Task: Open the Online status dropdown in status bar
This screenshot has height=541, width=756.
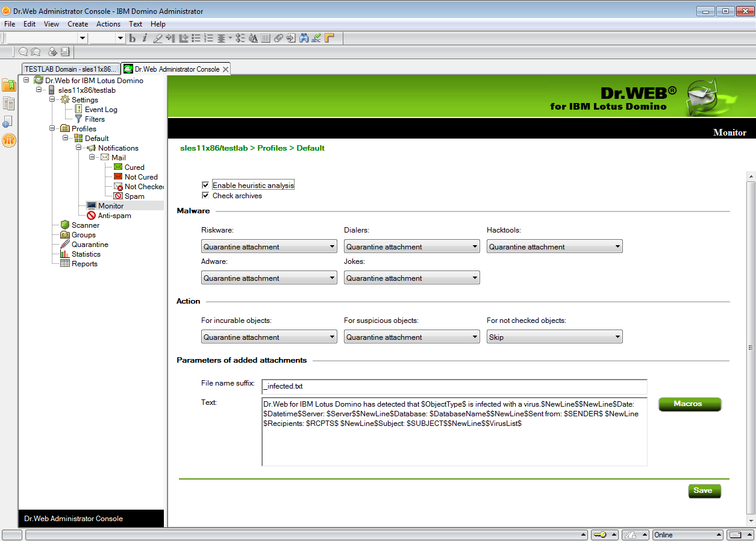Action: (688, 535)
